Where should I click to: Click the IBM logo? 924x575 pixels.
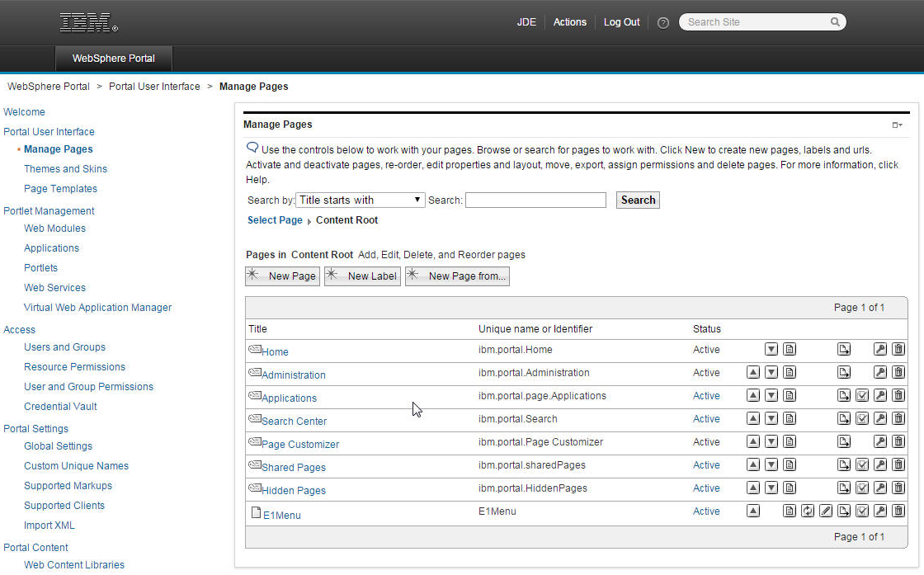(x=88, y=22)
